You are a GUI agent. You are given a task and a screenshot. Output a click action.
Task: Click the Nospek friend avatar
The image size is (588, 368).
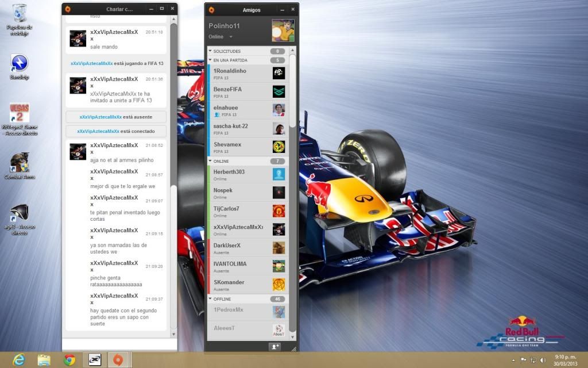pos(278,193)
